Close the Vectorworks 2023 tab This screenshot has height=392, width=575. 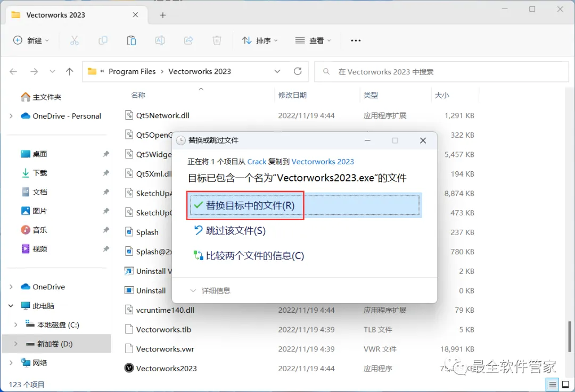(135, 15)
